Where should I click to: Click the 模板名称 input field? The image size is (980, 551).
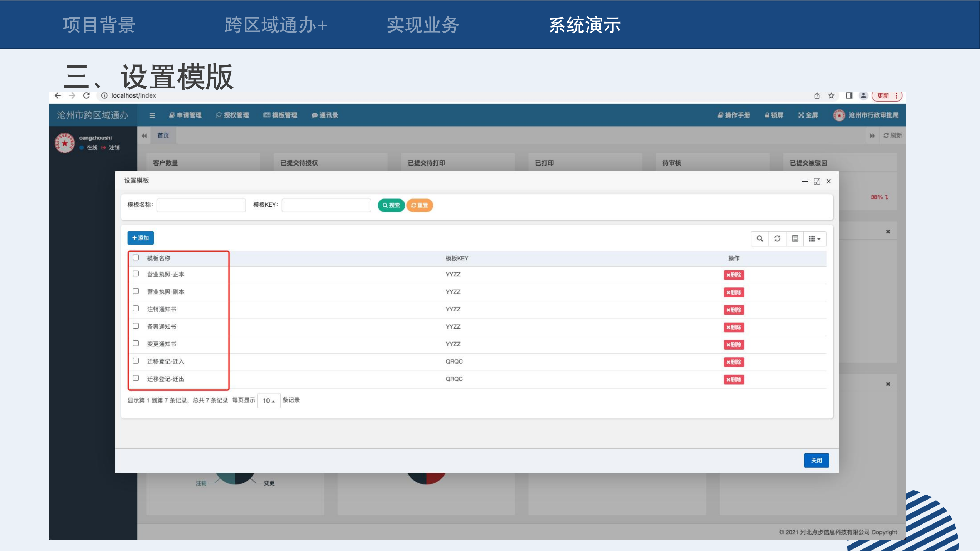(x=201, y=205)
